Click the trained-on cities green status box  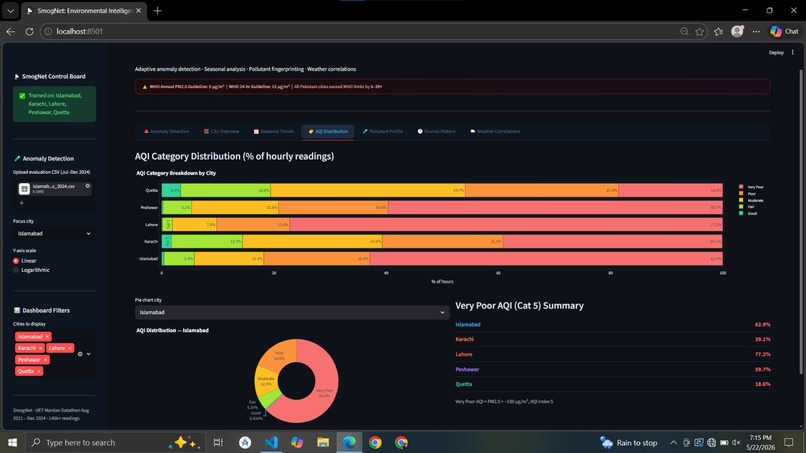(x=54, y=104)
